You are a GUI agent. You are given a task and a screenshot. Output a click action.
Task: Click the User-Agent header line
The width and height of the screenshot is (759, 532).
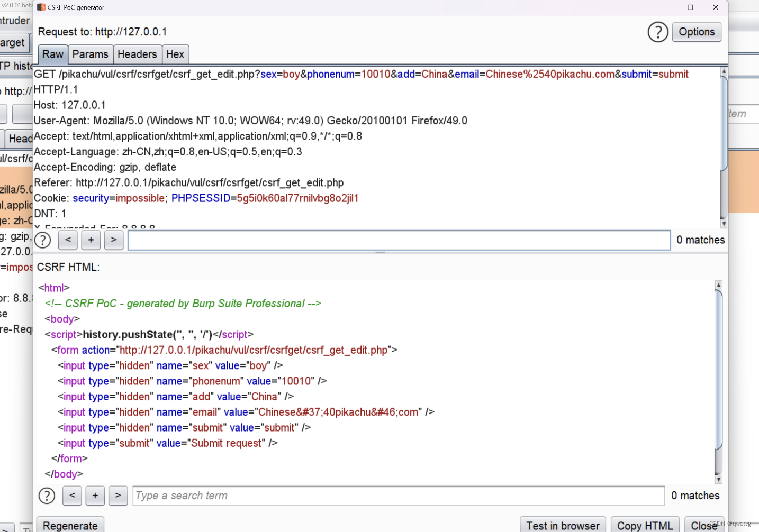(250, 121)
